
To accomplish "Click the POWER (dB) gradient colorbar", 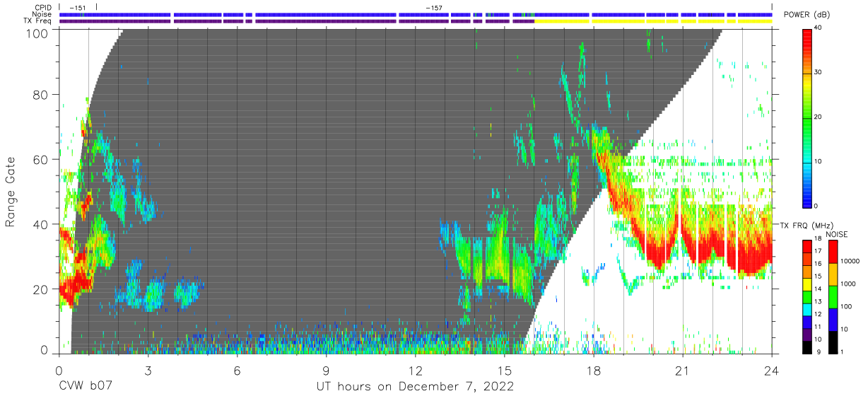I will [807, 117].
